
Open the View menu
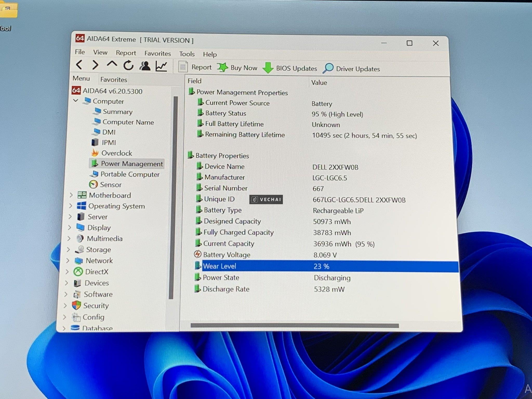click(100, 52)
